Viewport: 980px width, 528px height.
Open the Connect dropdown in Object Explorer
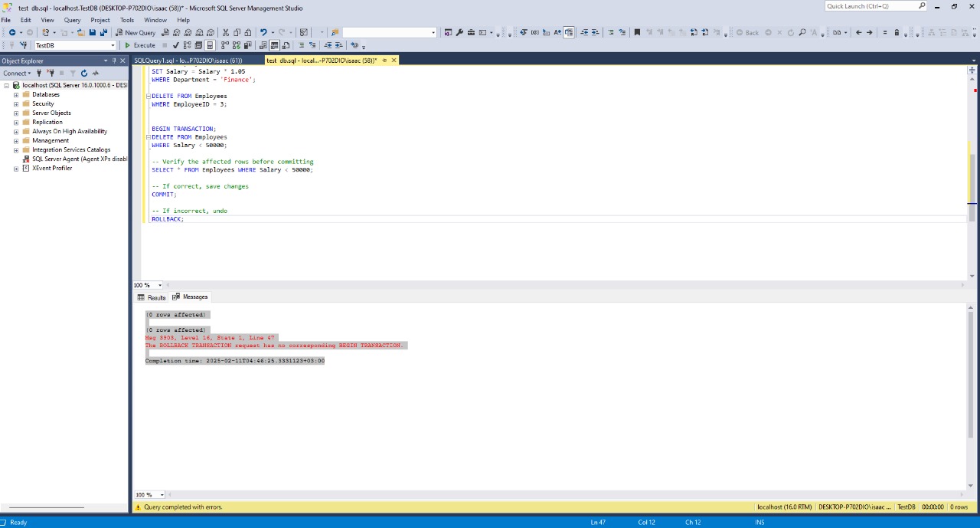pyautogui.click(x=18, y=73)
